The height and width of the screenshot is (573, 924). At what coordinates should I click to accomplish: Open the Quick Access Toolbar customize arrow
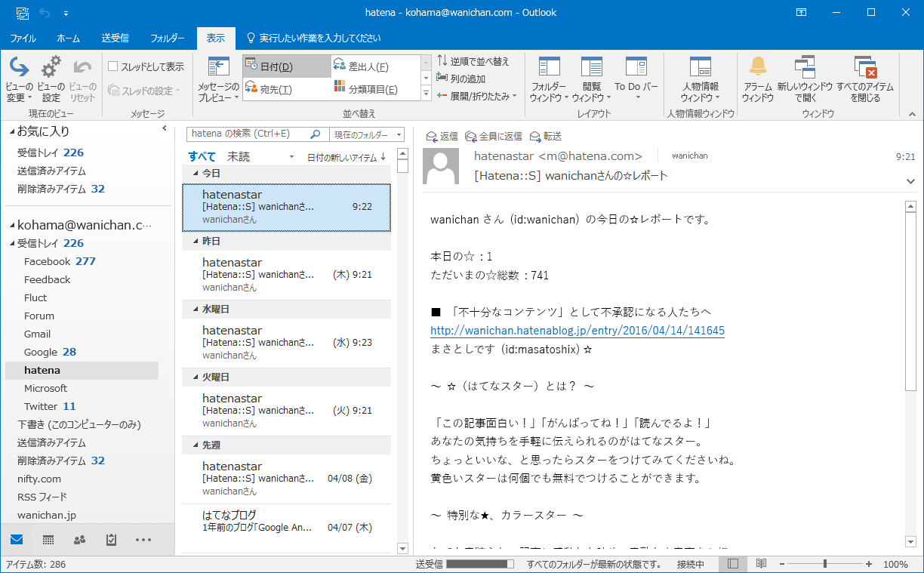tap(66, 13)
